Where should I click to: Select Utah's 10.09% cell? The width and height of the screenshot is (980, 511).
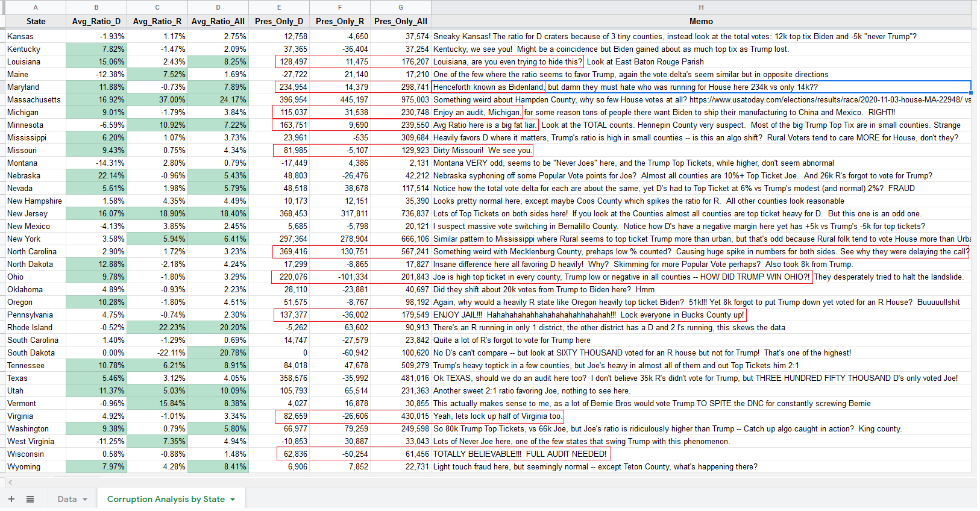pos(218,390)
